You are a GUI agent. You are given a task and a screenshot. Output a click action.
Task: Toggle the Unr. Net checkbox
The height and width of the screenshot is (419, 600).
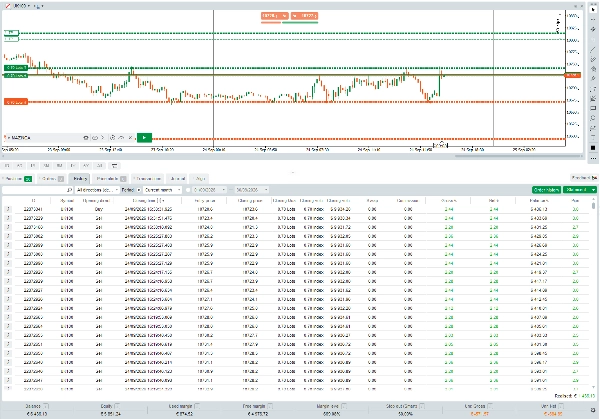561,406
